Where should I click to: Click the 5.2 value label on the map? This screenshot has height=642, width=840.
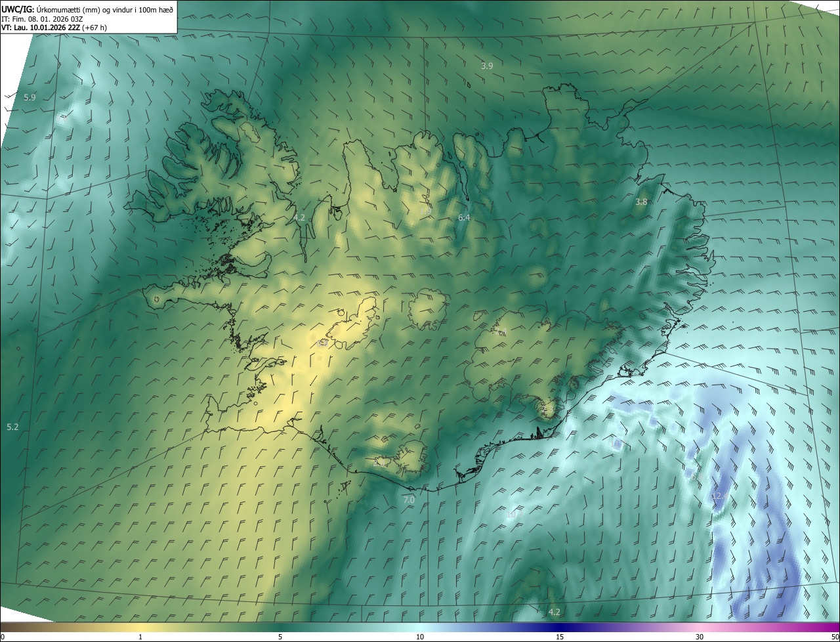tap(12, 427)
